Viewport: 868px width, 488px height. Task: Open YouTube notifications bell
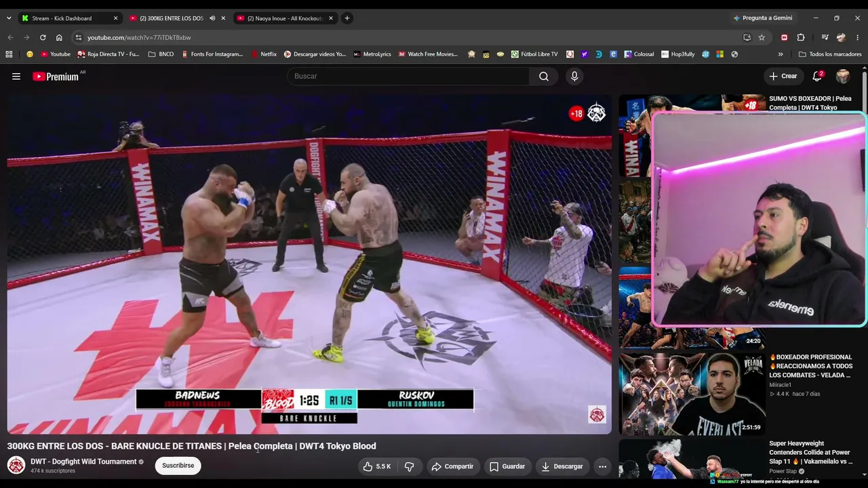coord(817,77)
